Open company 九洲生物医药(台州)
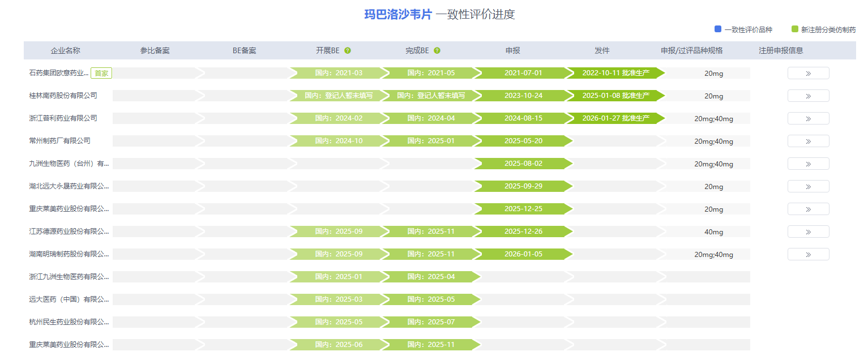The width and height of the screenshot is (868, 360). 69,164
